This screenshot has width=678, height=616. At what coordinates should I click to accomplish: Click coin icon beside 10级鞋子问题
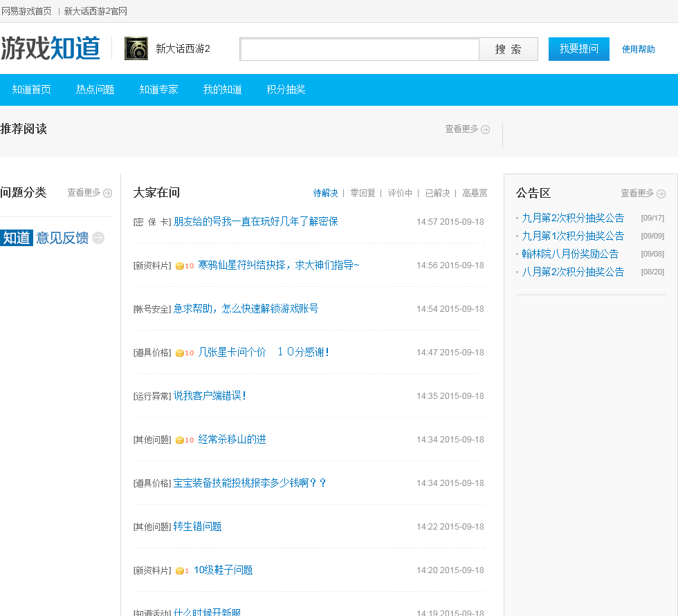tap(179, 570)
